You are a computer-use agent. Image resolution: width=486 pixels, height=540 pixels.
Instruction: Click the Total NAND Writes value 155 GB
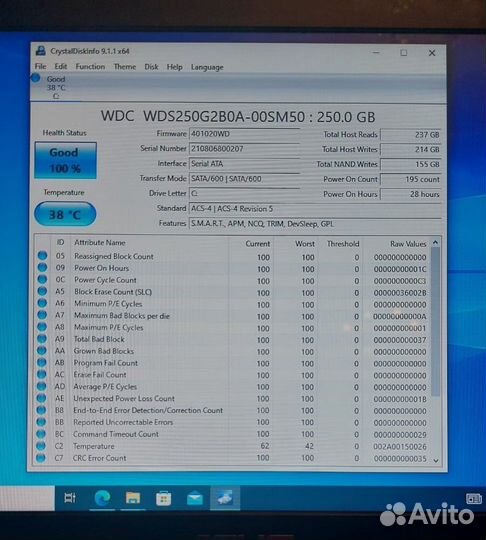(x=411, y=164)
